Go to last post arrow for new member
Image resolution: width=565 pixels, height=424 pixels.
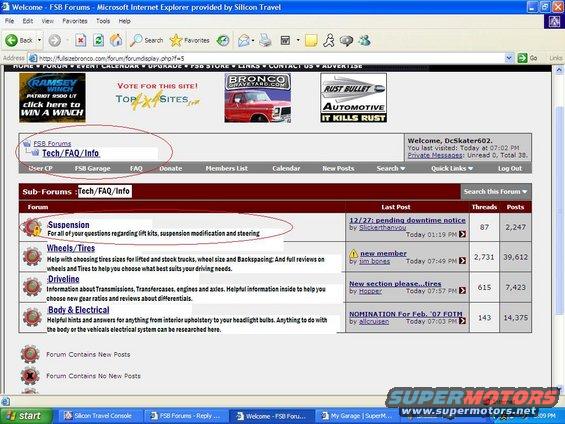463,260
